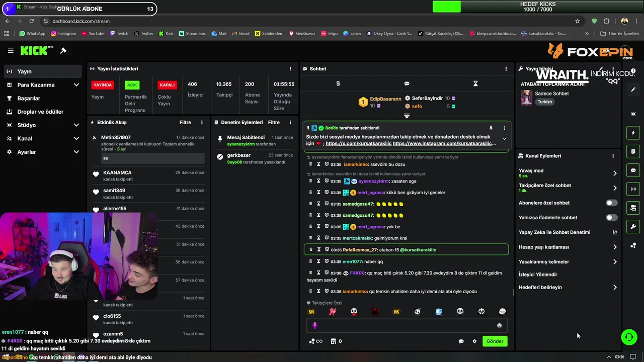
Task: Click broadcast signal icon in right sidebar
Action: (x=633, y=189)
